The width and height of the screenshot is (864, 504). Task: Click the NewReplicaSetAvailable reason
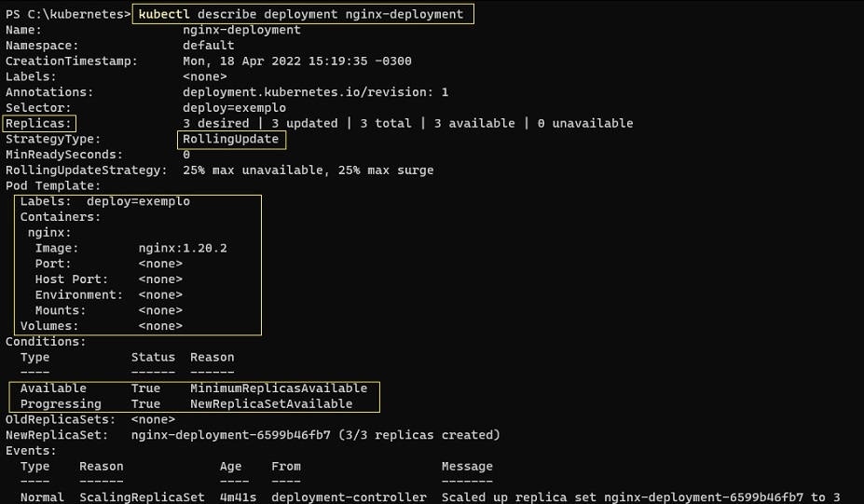point(271,404)
